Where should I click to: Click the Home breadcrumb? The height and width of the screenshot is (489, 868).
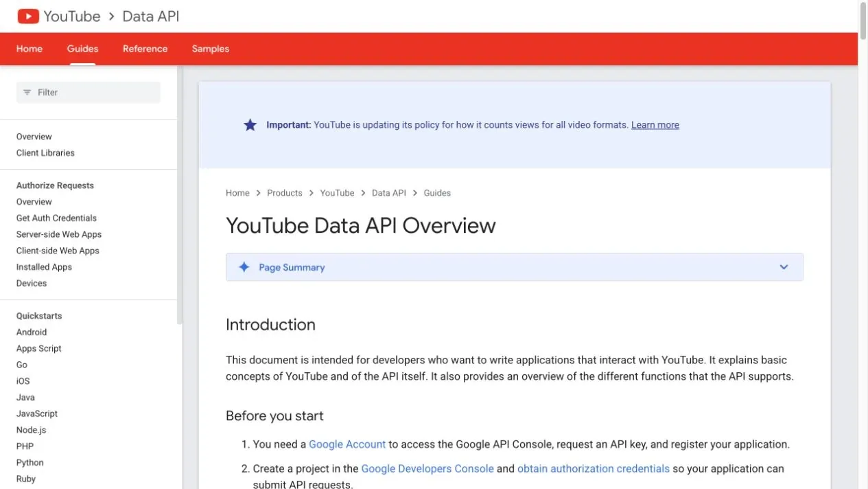(237, 193)
